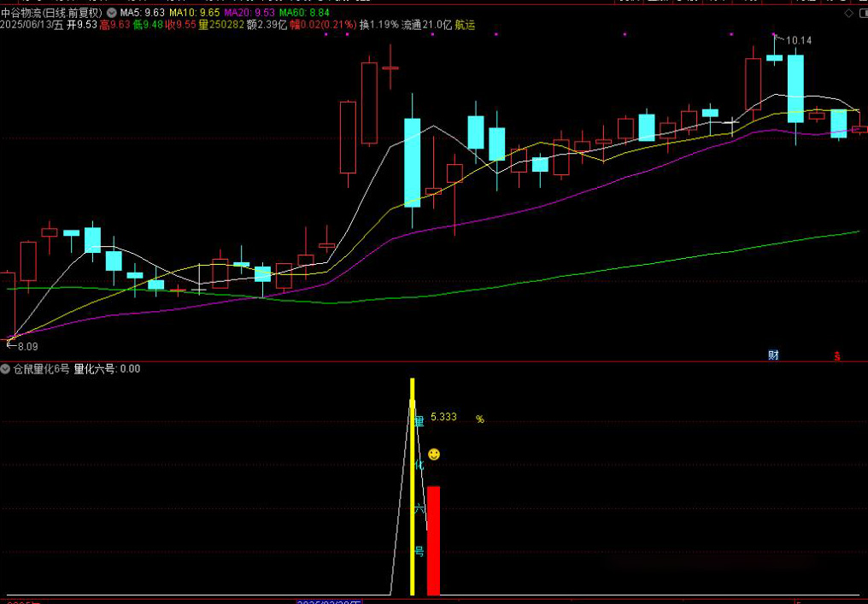Image resolution: width=868 pixels, height=604 pixels.
Task: Click the 5.333 value label
Action: (443, 418)
